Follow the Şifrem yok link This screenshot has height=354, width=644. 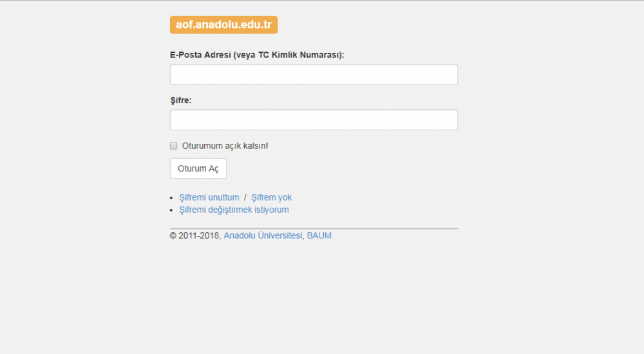click(x=271, y=197)
